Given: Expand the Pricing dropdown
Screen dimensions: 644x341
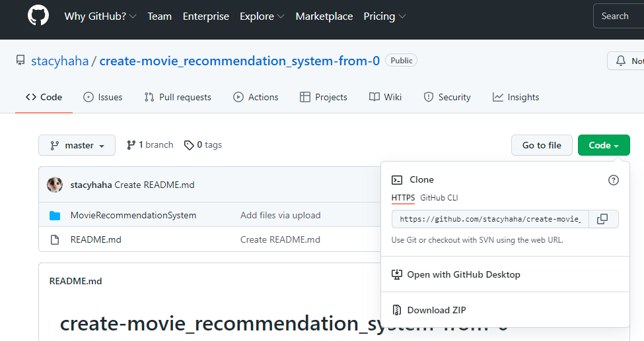Looking at the screenshot, I should 384,16.
